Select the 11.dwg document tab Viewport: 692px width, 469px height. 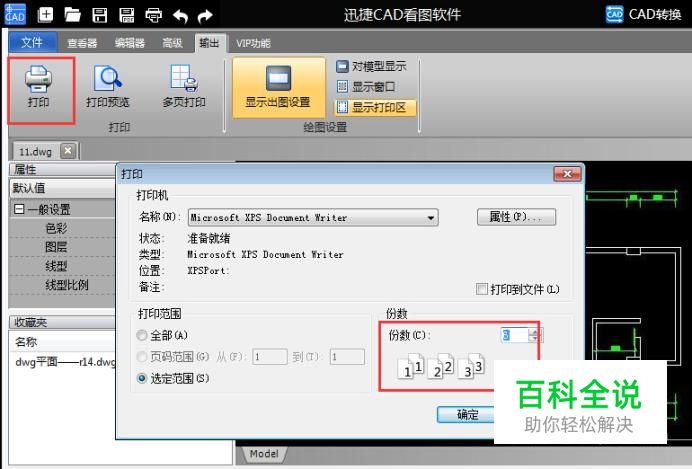[x=35, y=152]
